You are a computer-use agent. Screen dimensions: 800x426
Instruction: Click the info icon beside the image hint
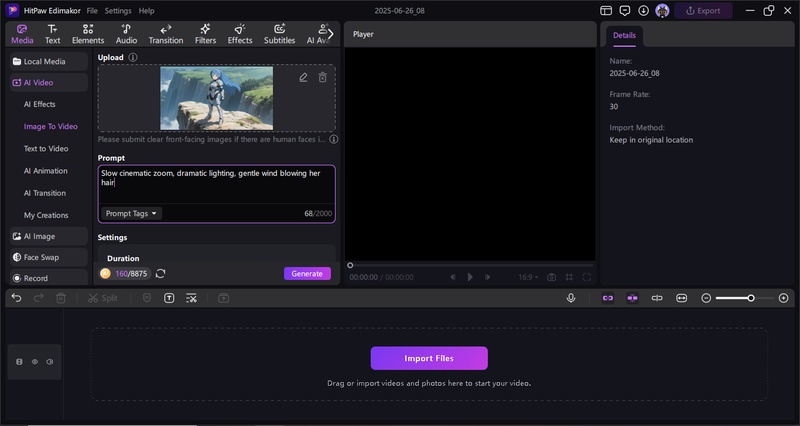pos(333,139)
